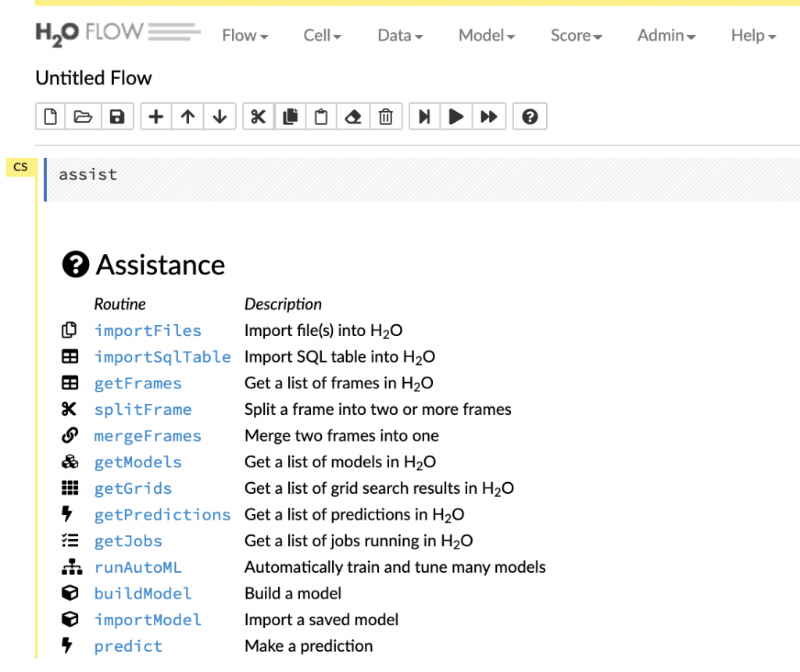Click the New Flow document icon
The height and width of the screenshot is (672, 800).
tap(51, 116)
